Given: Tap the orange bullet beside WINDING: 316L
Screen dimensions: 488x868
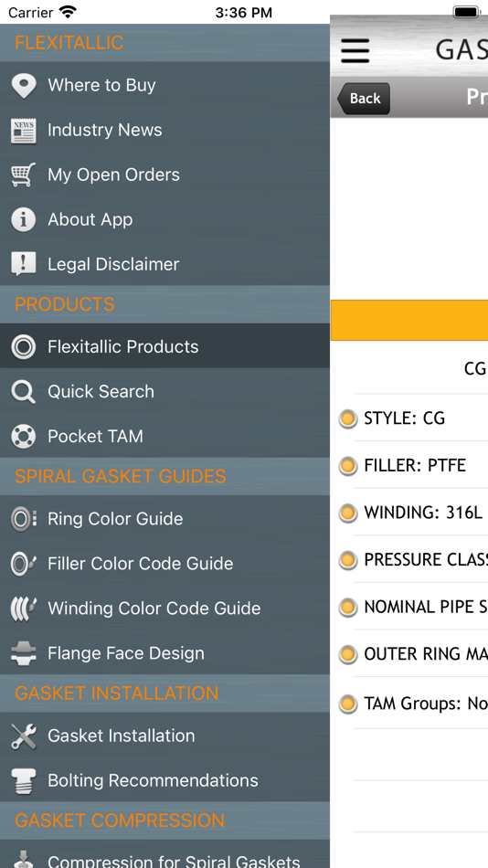Looking at the screenshot, I should 348,513.
